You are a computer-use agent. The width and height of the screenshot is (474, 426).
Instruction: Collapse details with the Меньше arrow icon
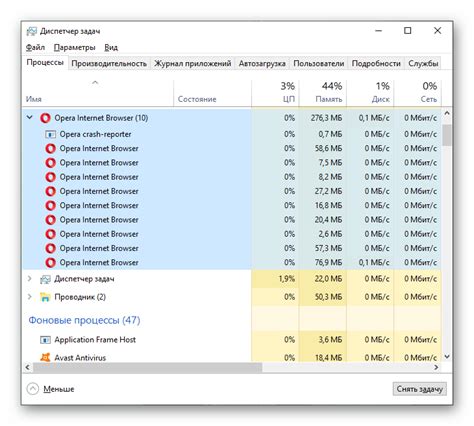pyautogui.click(x=33, y=389)
